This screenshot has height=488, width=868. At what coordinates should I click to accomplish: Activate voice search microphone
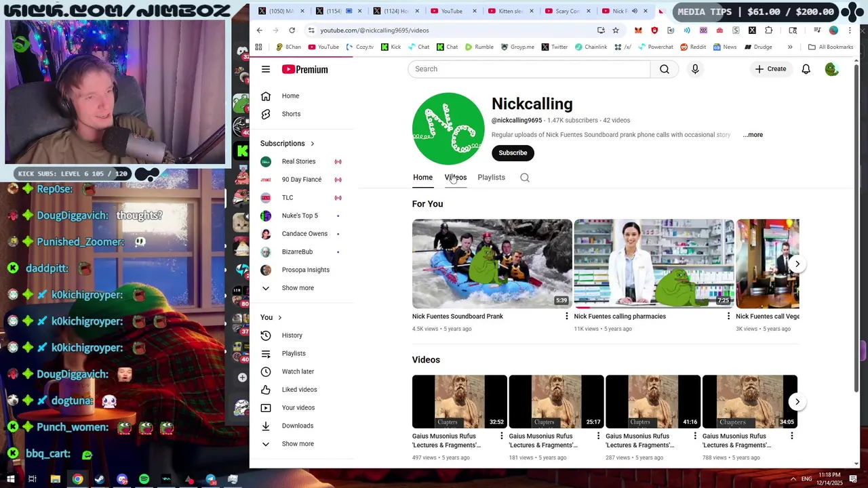click(695, 69)
